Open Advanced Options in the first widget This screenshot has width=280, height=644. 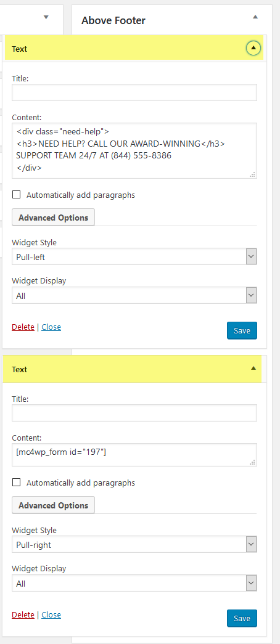54,218
